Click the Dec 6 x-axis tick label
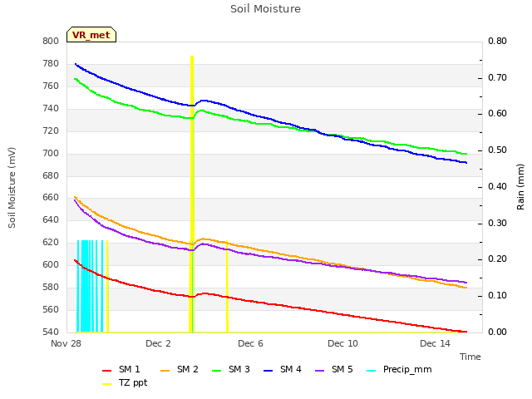This screenshot has height=399, width=532. click(x=250, y=343)
